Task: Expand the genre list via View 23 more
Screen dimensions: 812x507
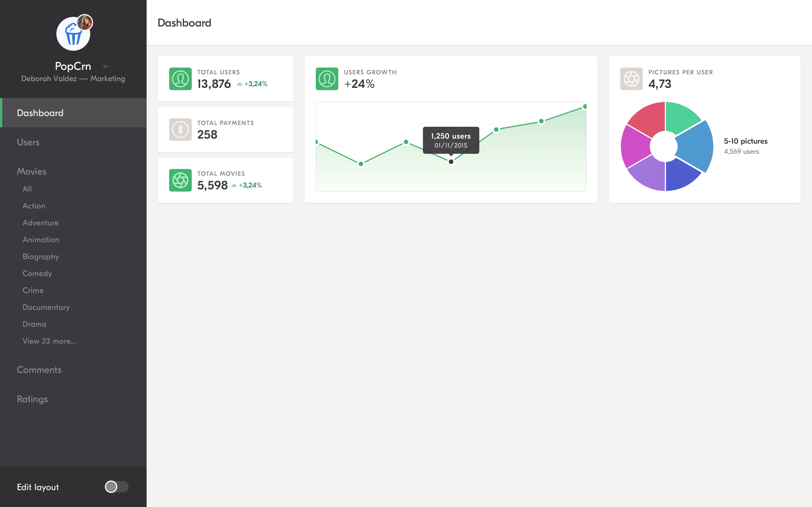Action: click(x=49, y=341)
